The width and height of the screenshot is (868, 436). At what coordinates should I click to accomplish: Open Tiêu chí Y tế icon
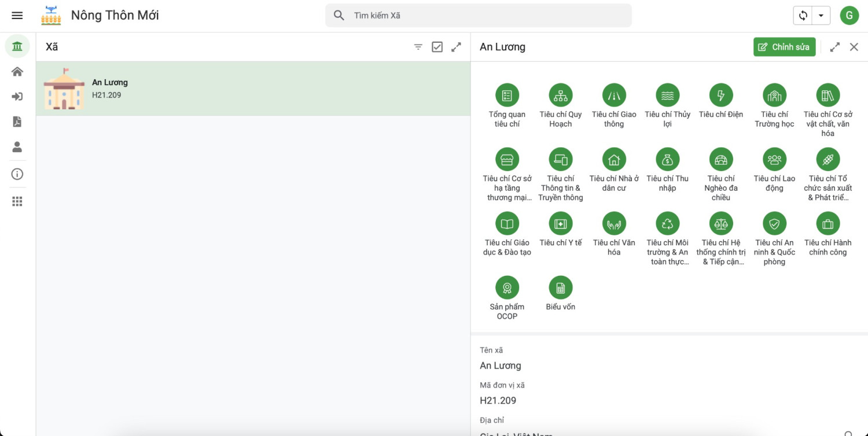(560, 224)
